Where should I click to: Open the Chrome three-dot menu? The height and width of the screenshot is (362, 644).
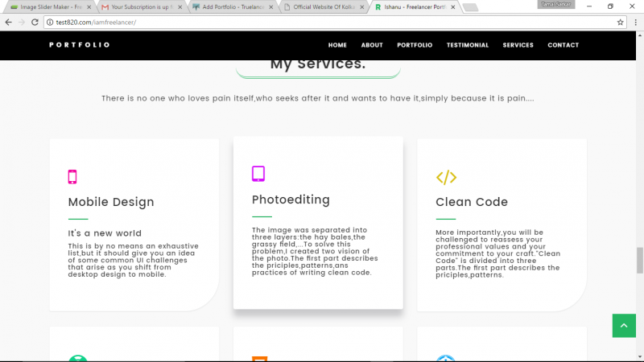coord(635,22)
